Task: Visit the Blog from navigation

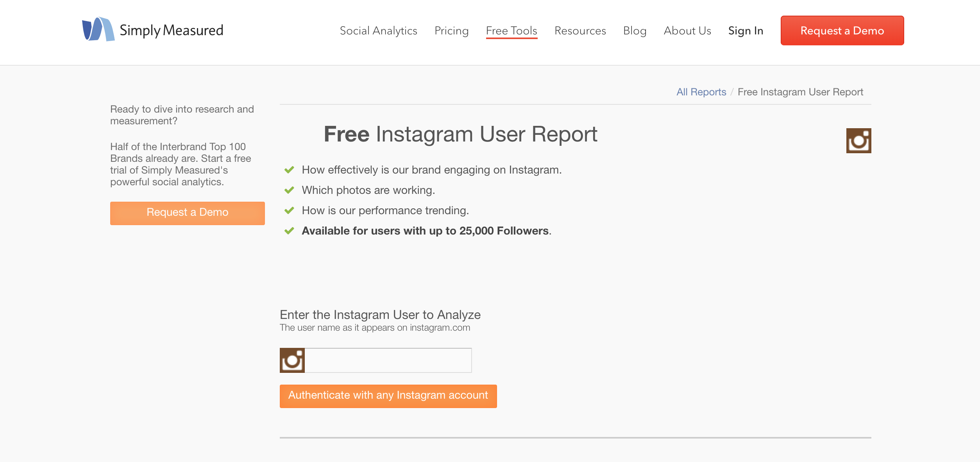Action: (x=635, y=30)
